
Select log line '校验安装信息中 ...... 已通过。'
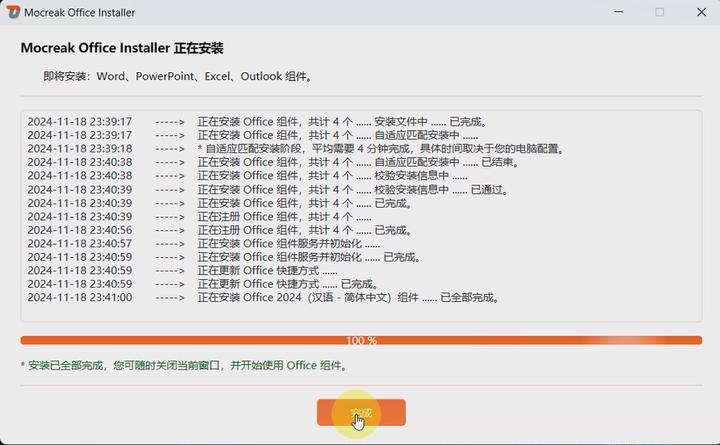pyautogui.click(x=268, y=189)
